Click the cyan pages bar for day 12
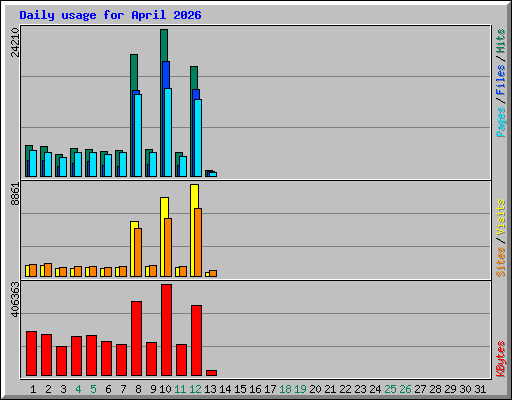This screenshot has width=512, height=400. (198, 138)
